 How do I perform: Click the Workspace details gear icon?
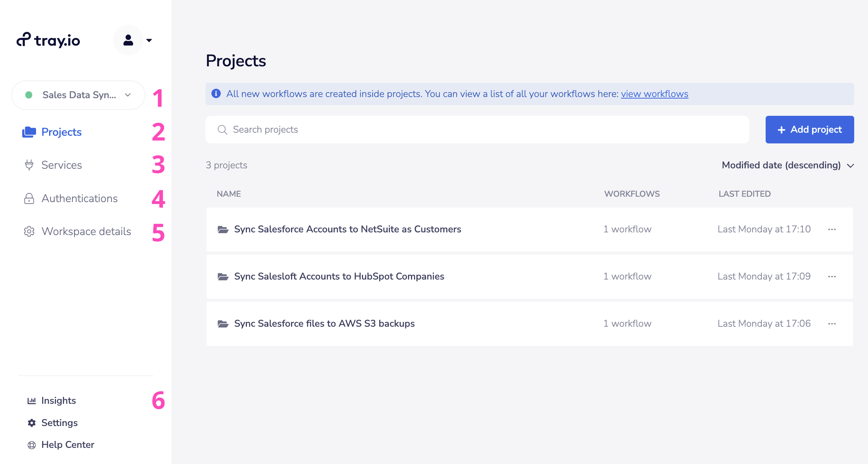point(29,231)
